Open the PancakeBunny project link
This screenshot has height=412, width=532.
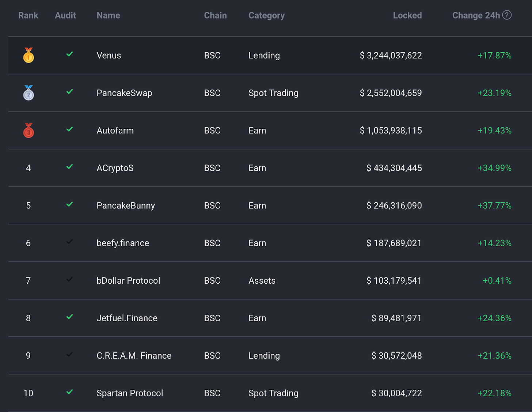coord(126,205)
